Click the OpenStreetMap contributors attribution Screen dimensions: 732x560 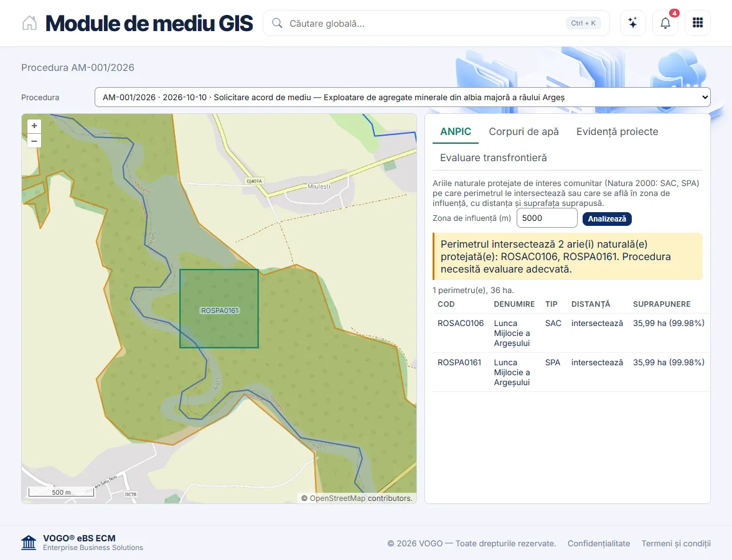pyautogui.click(x=357, y=498)
